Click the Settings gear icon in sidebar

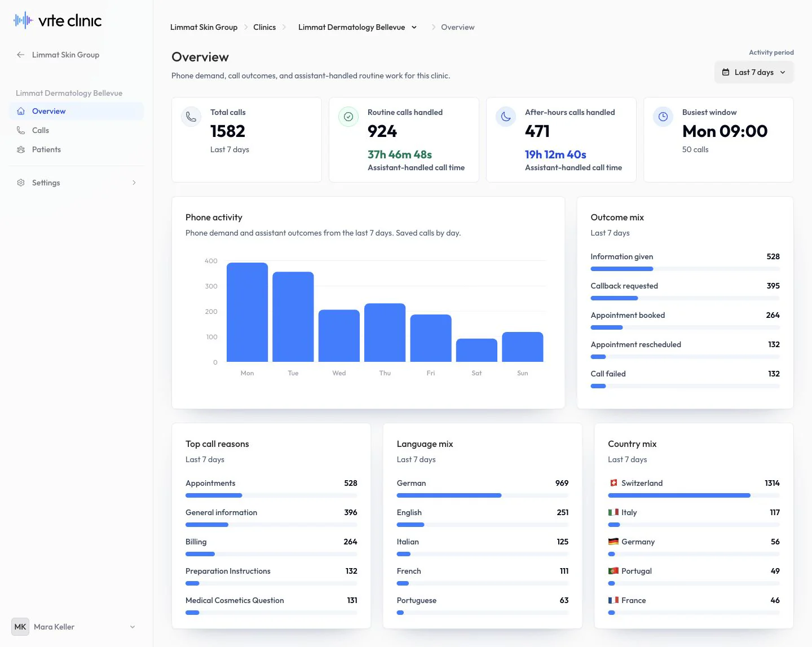21,183
